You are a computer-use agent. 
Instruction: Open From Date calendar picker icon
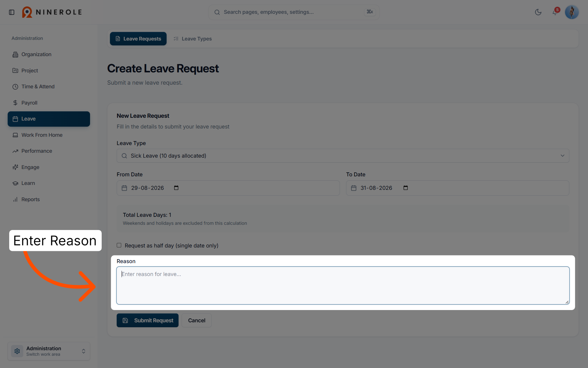(176, 188)
